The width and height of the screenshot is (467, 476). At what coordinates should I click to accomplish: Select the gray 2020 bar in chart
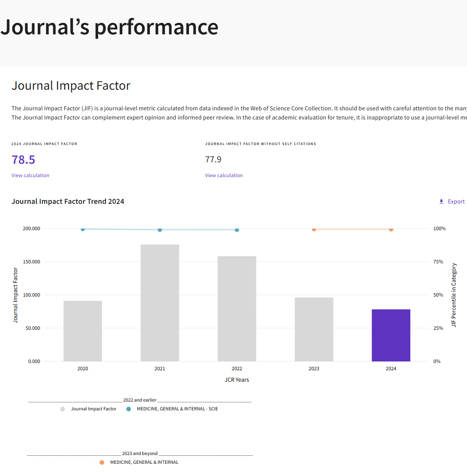tap(83, 331)
